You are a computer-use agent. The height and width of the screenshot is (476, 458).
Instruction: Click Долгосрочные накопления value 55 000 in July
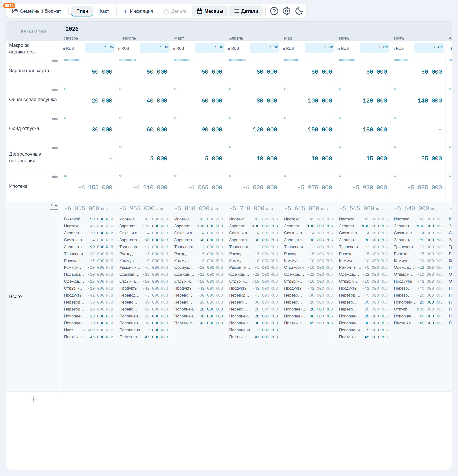431,159
